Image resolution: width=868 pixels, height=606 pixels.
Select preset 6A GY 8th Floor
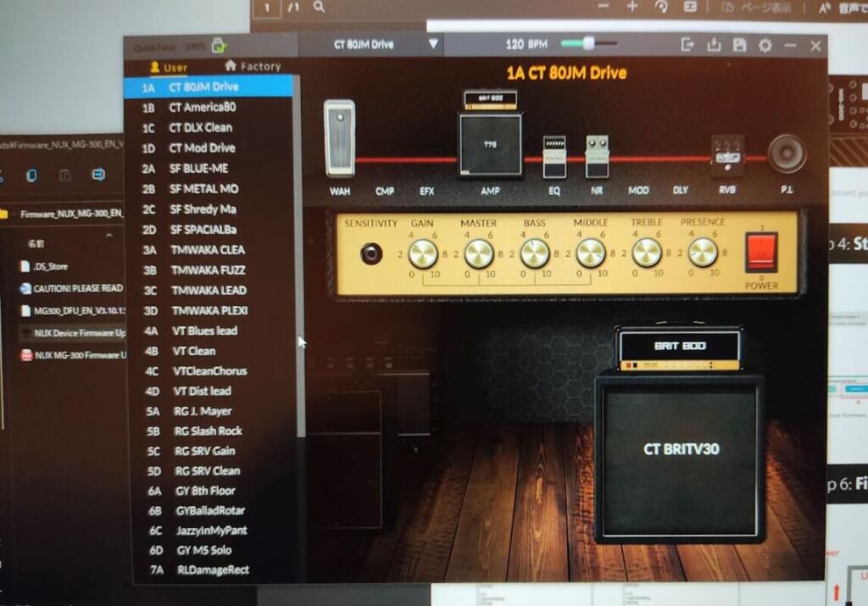(214, 491)
